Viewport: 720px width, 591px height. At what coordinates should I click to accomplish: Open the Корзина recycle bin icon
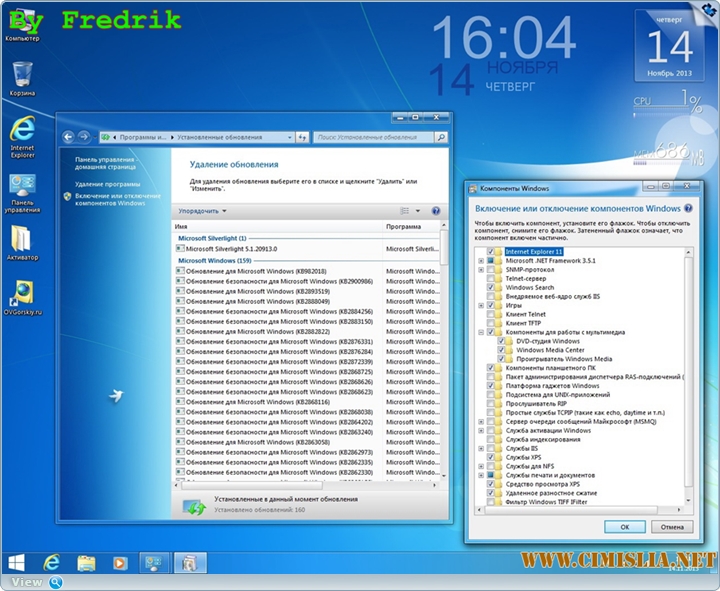pyautogui.click(x=22, y=79)
